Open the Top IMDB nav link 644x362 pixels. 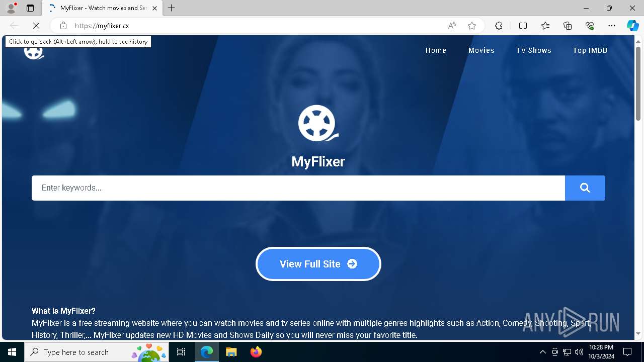(590, 50)
